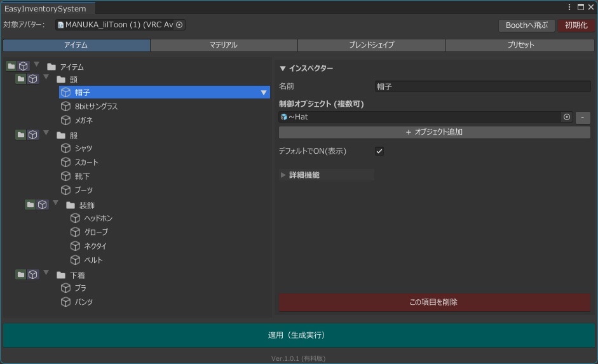Click the Boothへ飛ぶ button
This screenshot has width=598, height=364.
click(527, 25)
